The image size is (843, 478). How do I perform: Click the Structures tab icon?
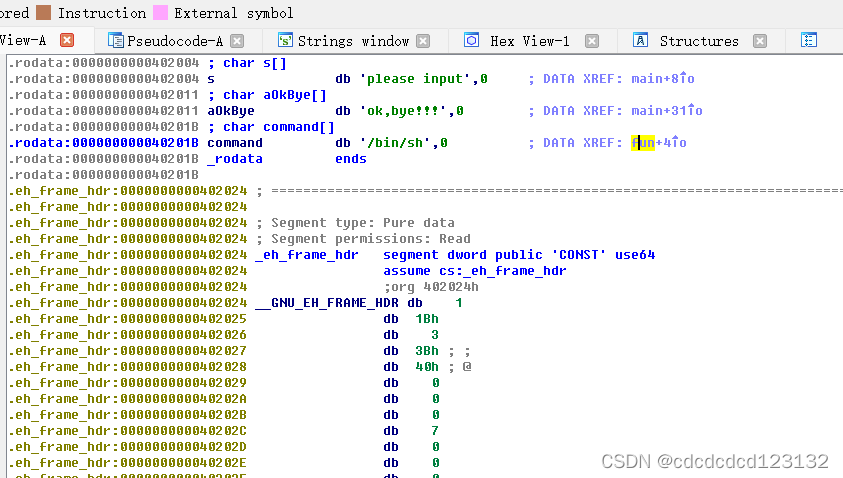point(640,40)
